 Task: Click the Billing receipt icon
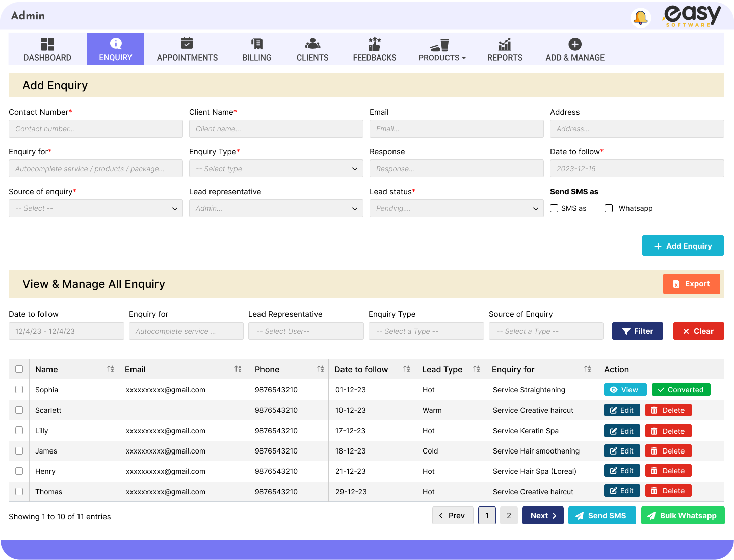(x=257, y=44)
